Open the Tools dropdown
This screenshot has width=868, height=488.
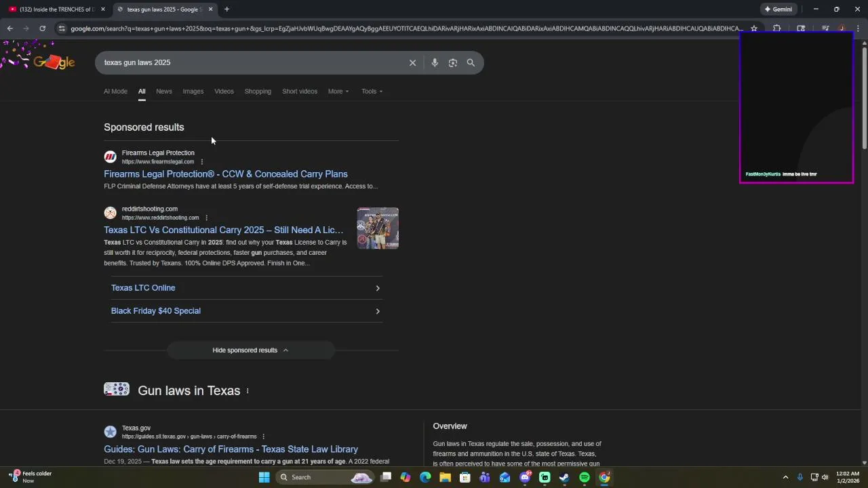click(372, 91)
